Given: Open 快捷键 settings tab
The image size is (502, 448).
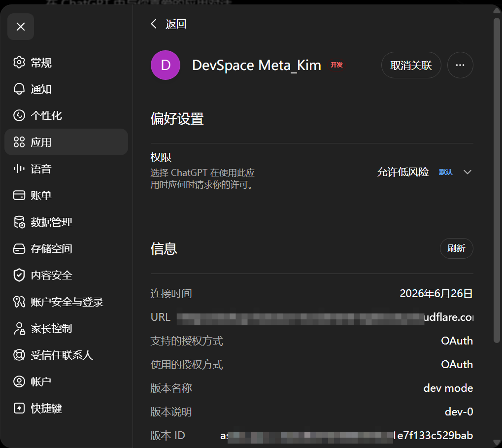Looking at the screenshot, I should (x=67, y=408).
